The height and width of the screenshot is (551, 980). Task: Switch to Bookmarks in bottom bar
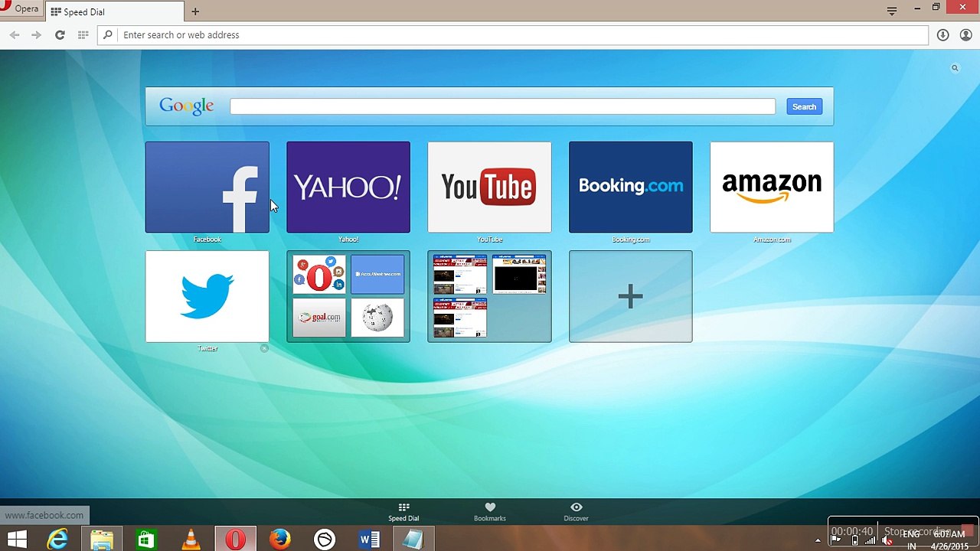tap(490, 512)
